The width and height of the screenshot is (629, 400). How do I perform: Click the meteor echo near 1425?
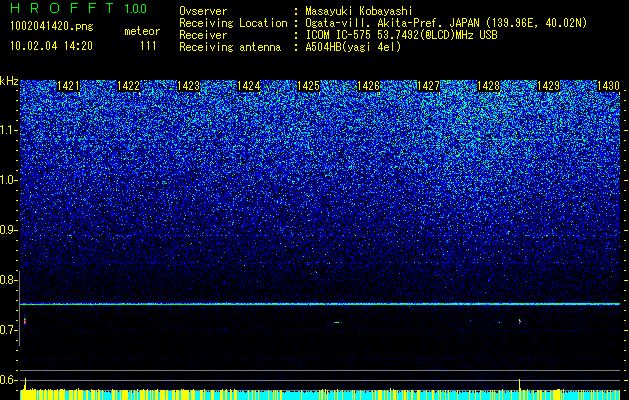pos(337,322)
